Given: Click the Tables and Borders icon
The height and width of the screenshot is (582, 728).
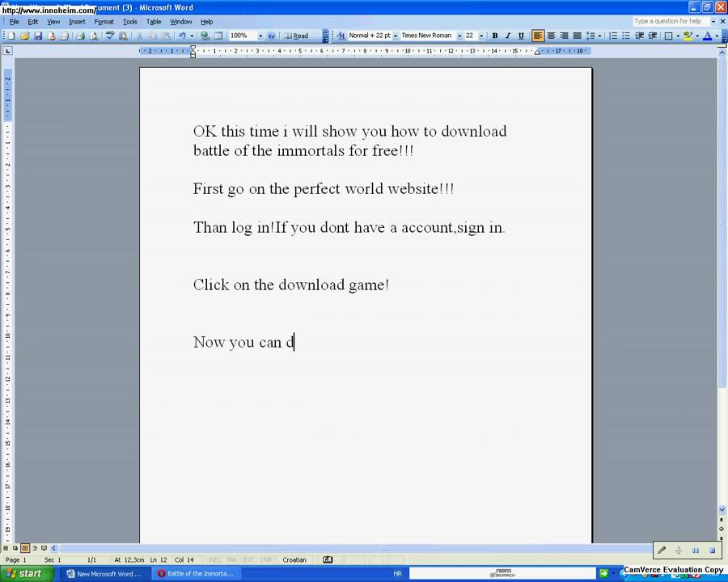Looking at the screenshot, I should [218, 36].
